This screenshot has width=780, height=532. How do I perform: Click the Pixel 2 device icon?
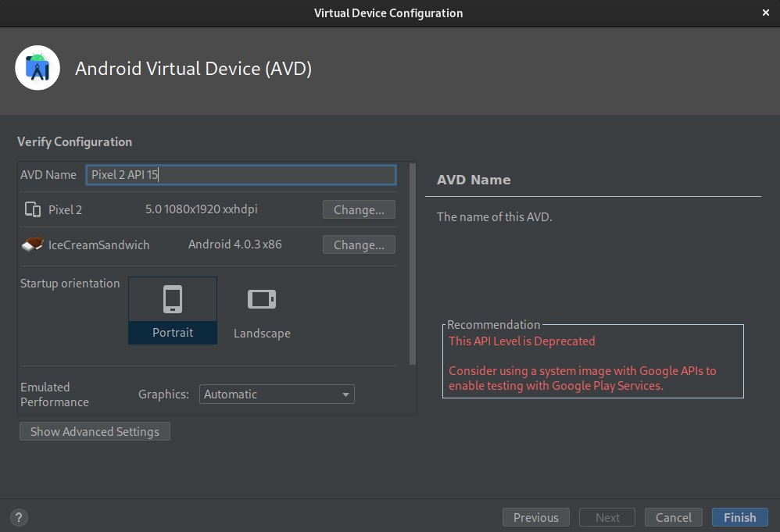33,209
